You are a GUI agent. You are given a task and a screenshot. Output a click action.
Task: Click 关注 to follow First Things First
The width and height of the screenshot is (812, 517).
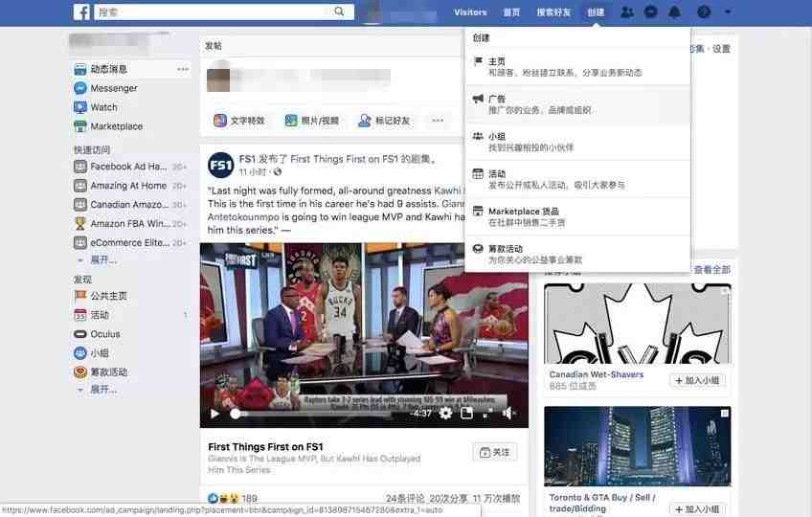click(494, 452)
